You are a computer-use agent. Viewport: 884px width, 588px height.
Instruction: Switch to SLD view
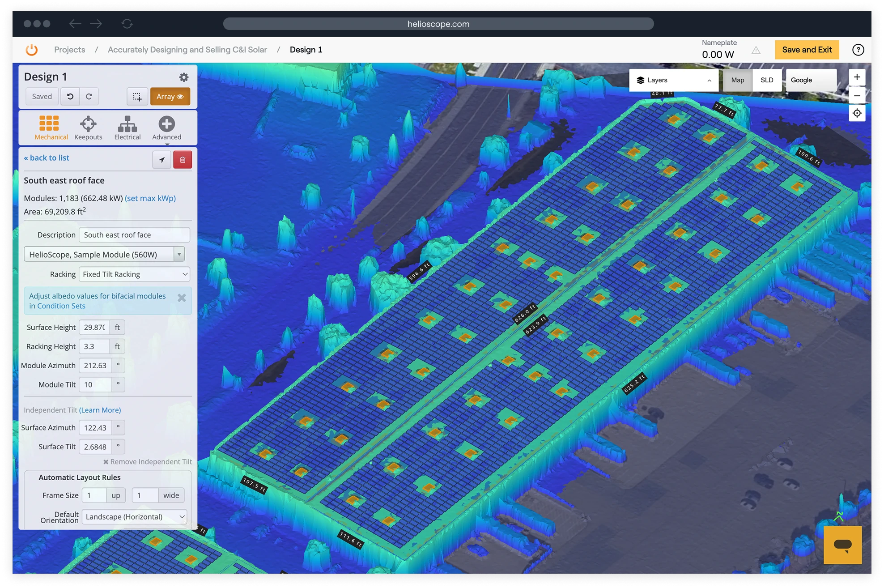pos(767,80)
